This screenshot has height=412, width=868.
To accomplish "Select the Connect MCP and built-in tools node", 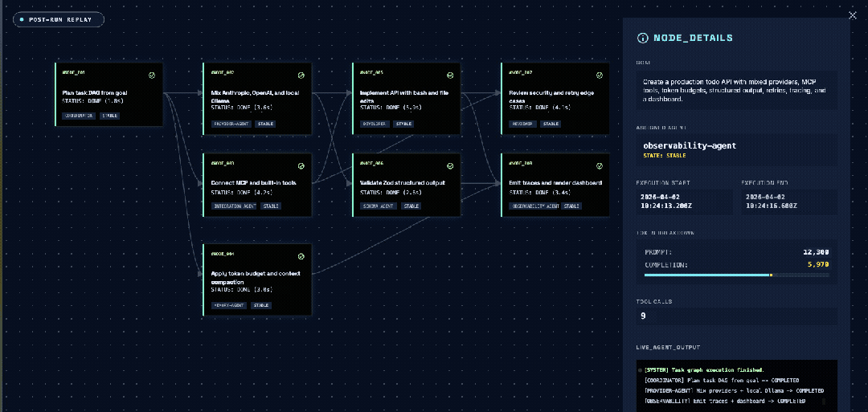I will pos(258,186).
